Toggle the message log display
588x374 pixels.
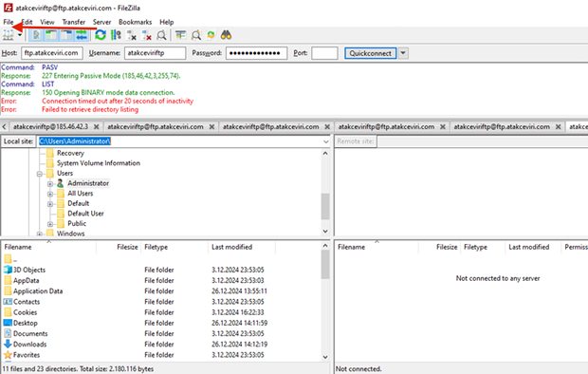click(x=36, y=35)
